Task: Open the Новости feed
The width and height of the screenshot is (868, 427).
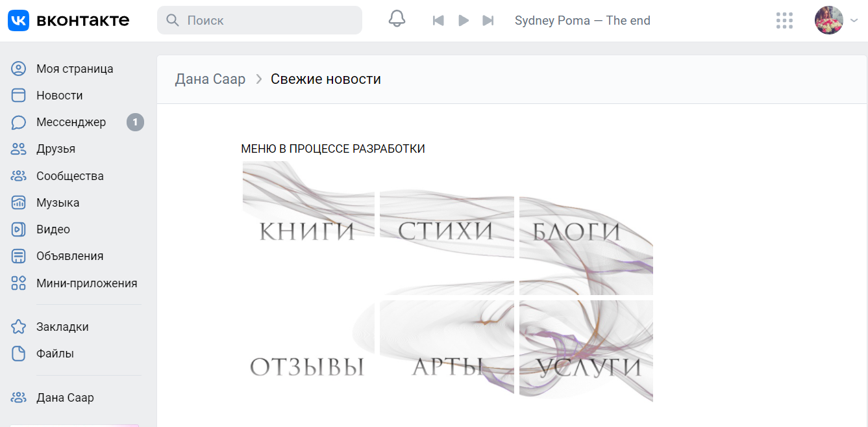Action: tap(60, 96)
